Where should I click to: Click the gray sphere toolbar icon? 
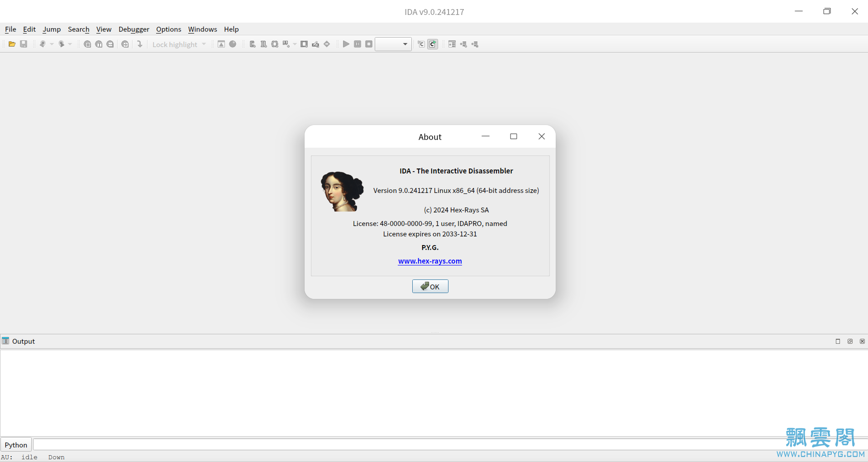(233, 44)
